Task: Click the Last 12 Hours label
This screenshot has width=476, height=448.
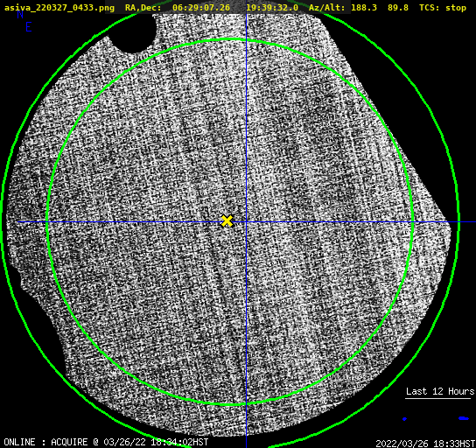Action: (x=440, y=391)
